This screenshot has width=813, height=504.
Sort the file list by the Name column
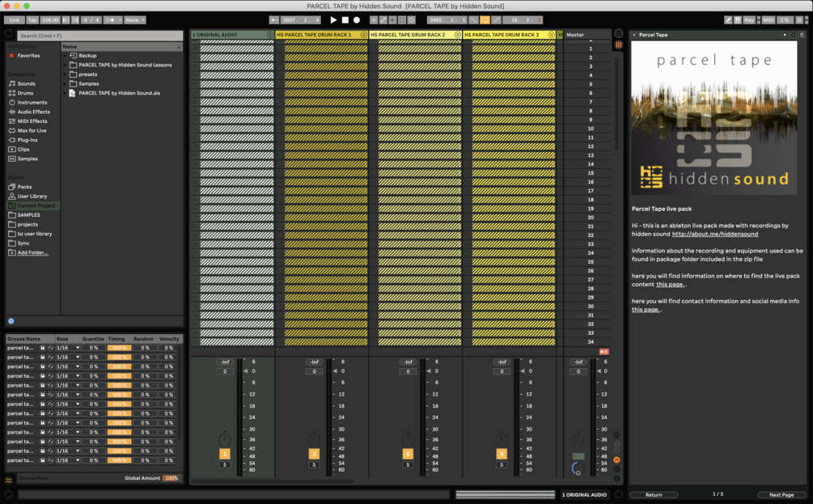(x=122, y=47)
